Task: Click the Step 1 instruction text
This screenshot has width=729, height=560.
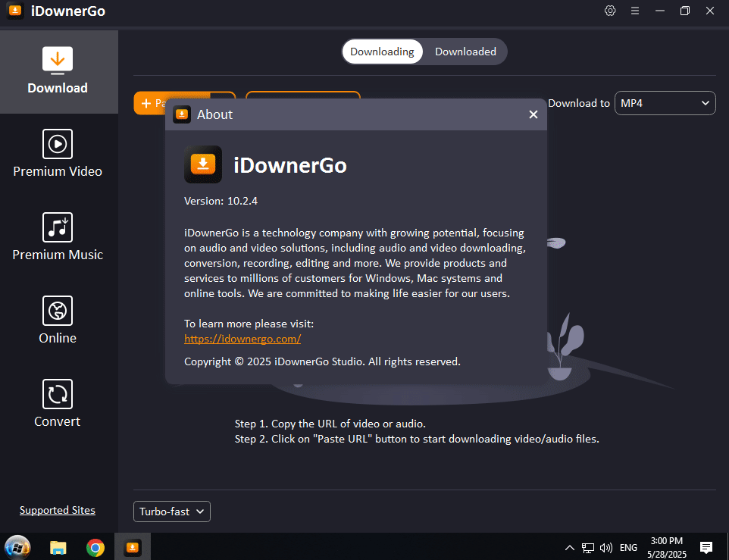Action: (x=330, y=424)
